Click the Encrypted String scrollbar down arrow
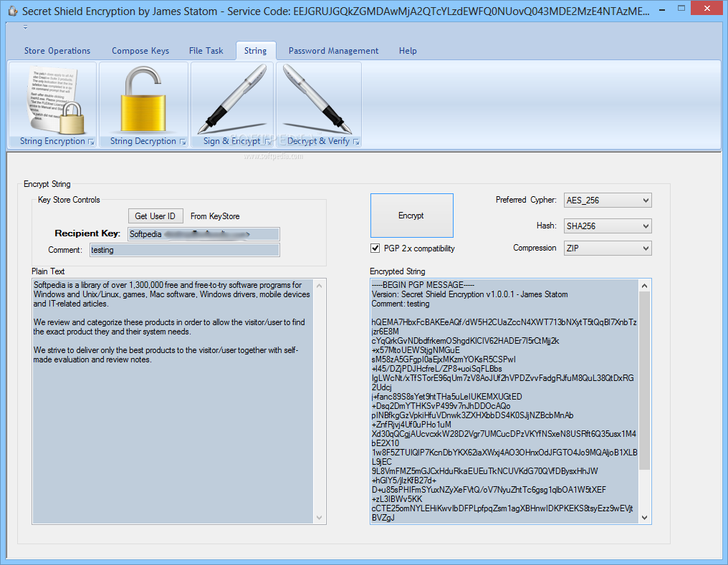Viewport: 728px width, 565px height. (644, 518)
